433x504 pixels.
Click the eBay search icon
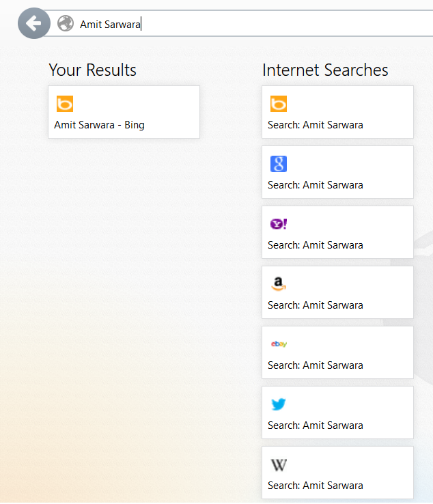coord(278,344)
